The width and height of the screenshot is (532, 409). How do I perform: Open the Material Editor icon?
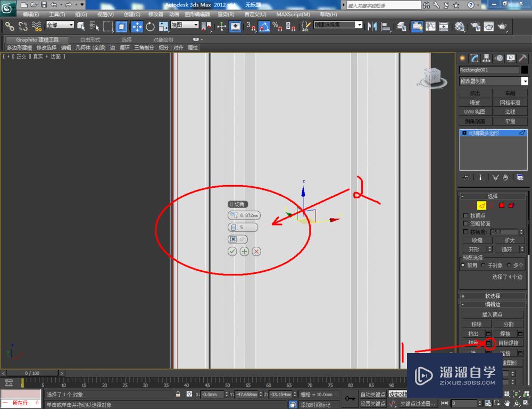pyautogui.click(x=460, y=26)
